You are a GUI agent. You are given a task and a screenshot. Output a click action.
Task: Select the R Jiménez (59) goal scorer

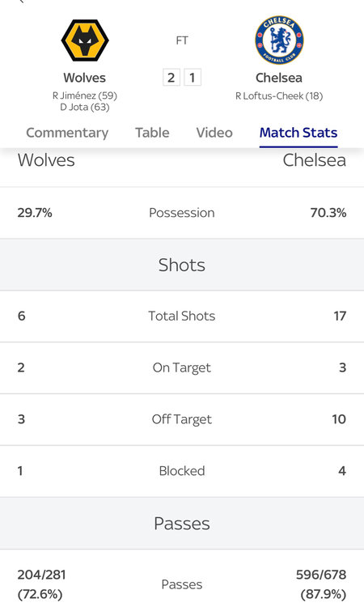[x=85, y=96]
